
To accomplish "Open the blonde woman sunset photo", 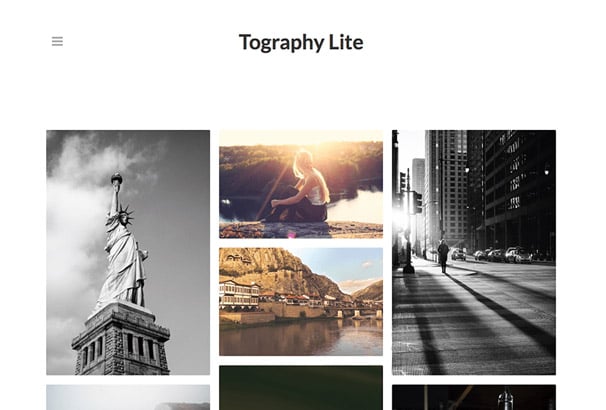I will click(301, 184).
